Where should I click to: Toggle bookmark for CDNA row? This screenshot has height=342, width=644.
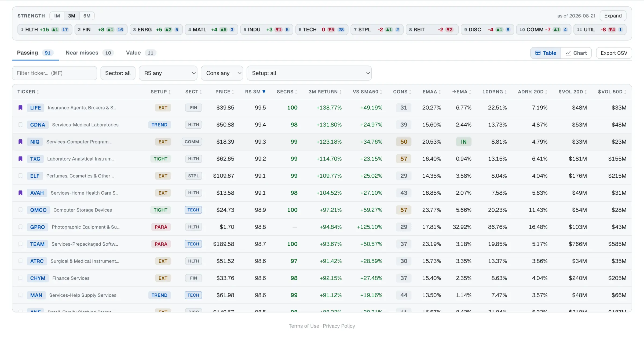(x=20, y=125)
